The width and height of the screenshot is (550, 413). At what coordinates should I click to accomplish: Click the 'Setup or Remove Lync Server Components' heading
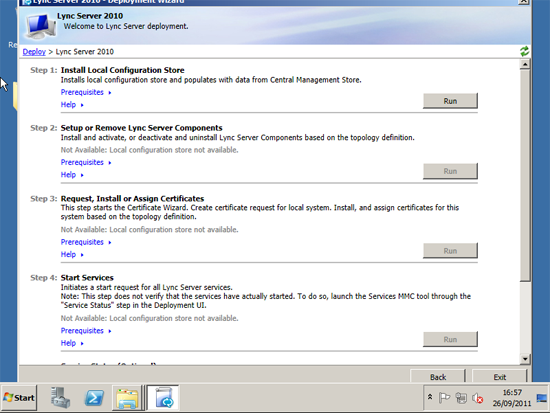[141, 128]
